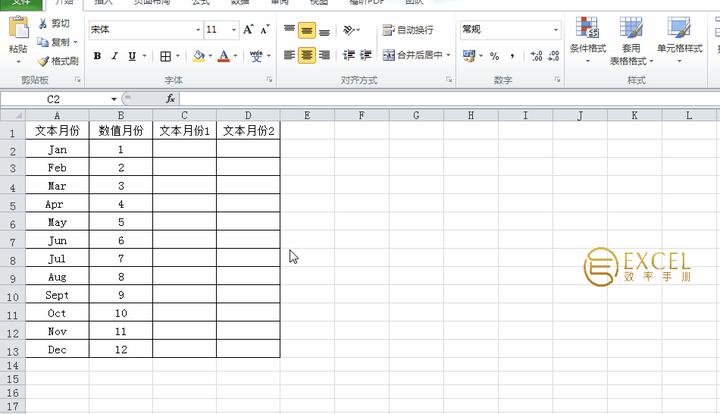
Task: Apply percent style (%)
Action: click(x=494, y=56)
